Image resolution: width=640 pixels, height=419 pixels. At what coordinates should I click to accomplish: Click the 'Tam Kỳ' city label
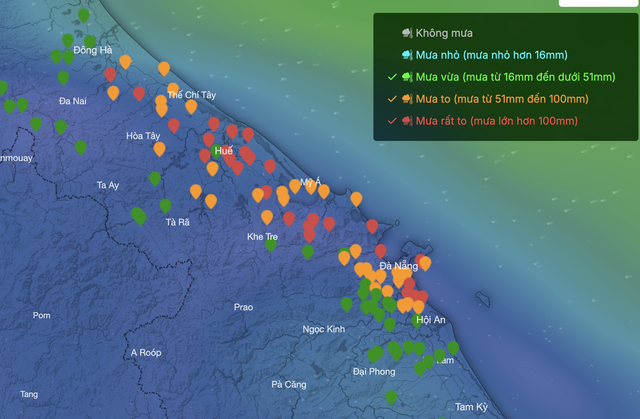(x=471, y=407)
